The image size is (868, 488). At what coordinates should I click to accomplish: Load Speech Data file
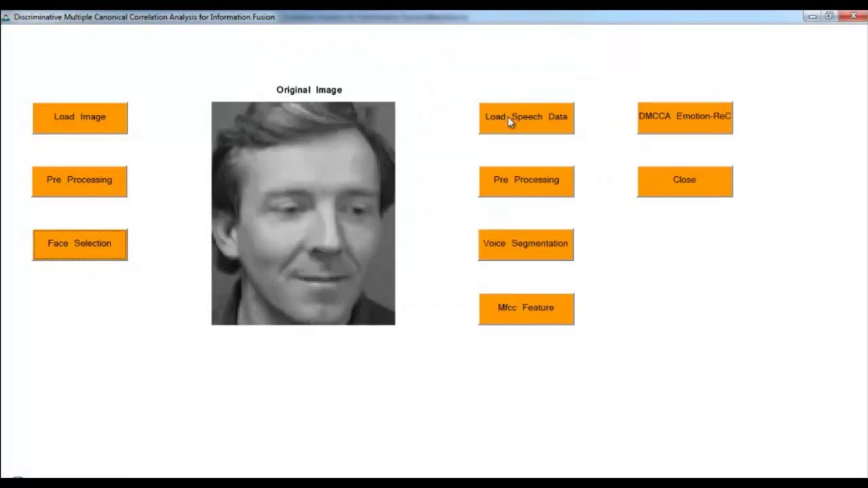tap(526, 118)
